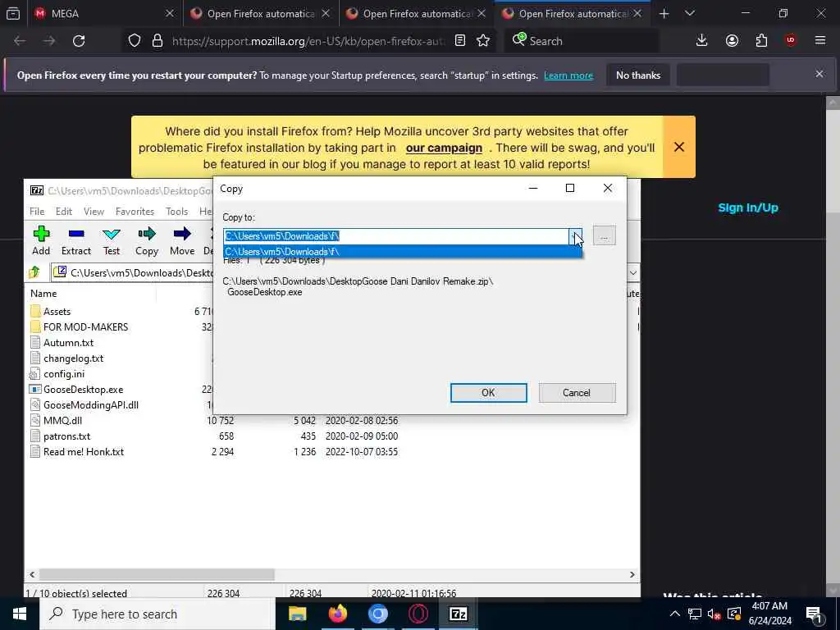Select GooseModdingAPI.dll in the file list
Image resolution: width=840 pixels, height=630 pixels.
[91, 405]
